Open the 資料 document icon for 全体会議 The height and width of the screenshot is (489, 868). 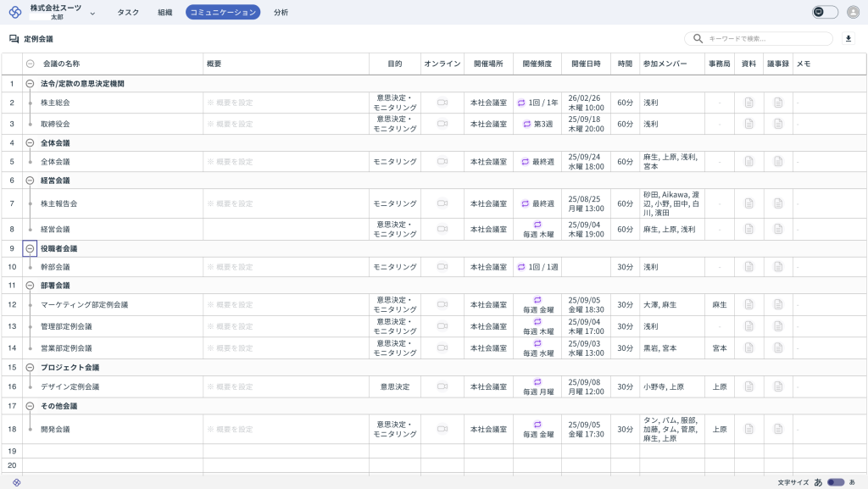pyautogui.click(x=748, y=161)
